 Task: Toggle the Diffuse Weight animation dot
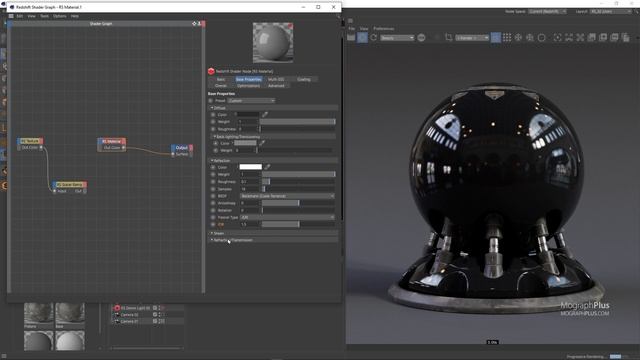pyautogui.click(x=213, y=122)
